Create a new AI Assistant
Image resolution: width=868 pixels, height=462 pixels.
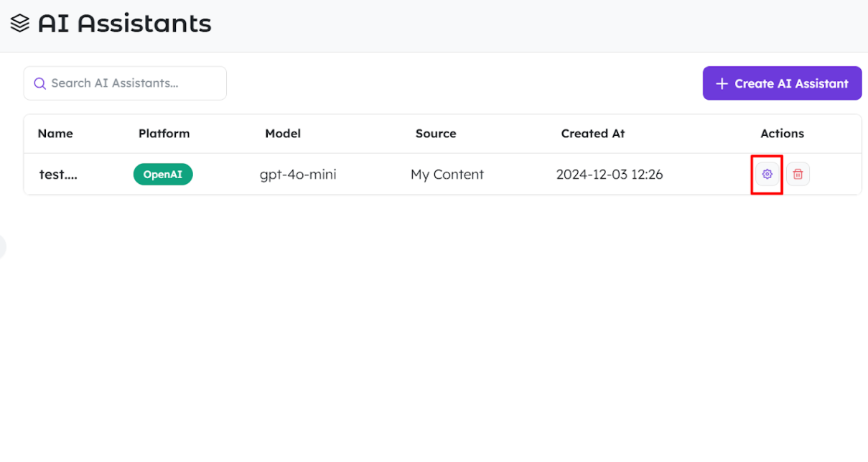pyautogui.click(x=782, y=83)
